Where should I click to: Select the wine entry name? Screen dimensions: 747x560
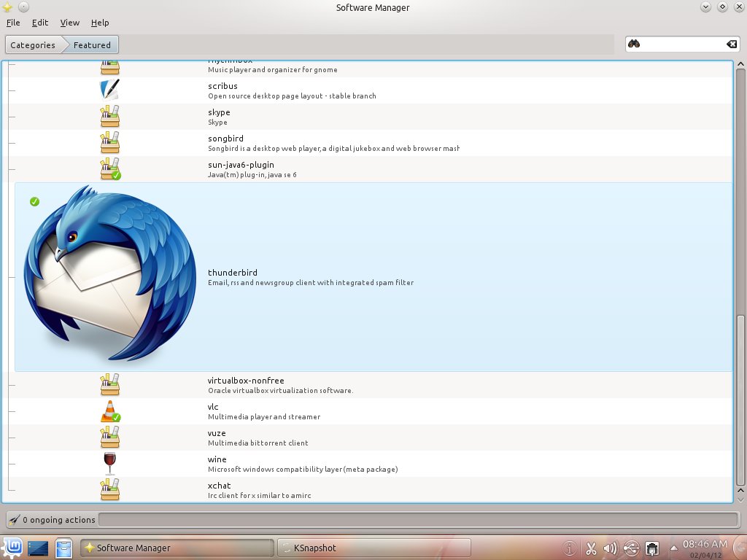[217, 459]
